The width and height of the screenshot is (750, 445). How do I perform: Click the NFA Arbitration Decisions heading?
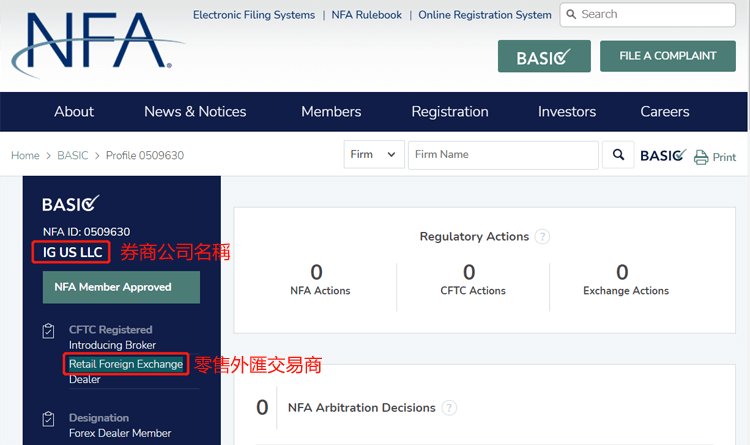coord(362,408)
